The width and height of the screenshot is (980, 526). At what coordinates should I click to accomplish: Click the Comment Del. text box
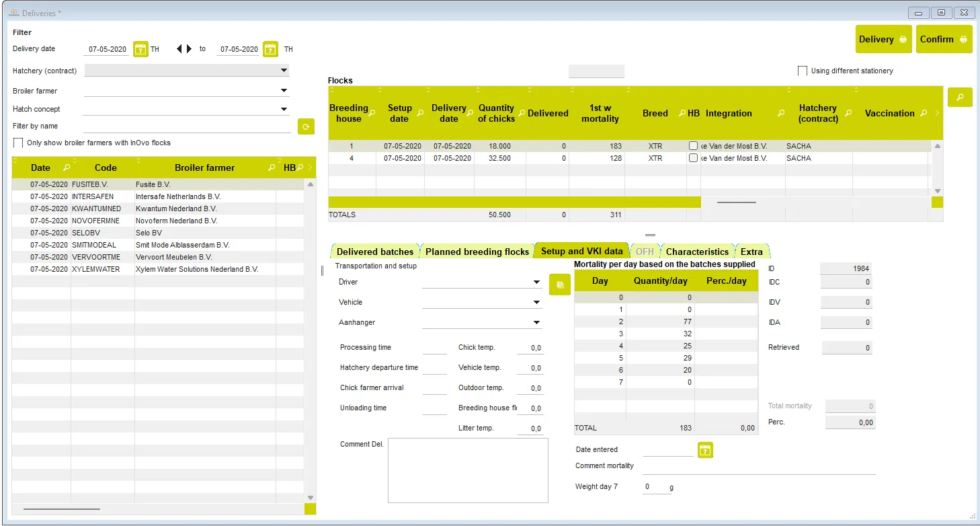[468, 470]
